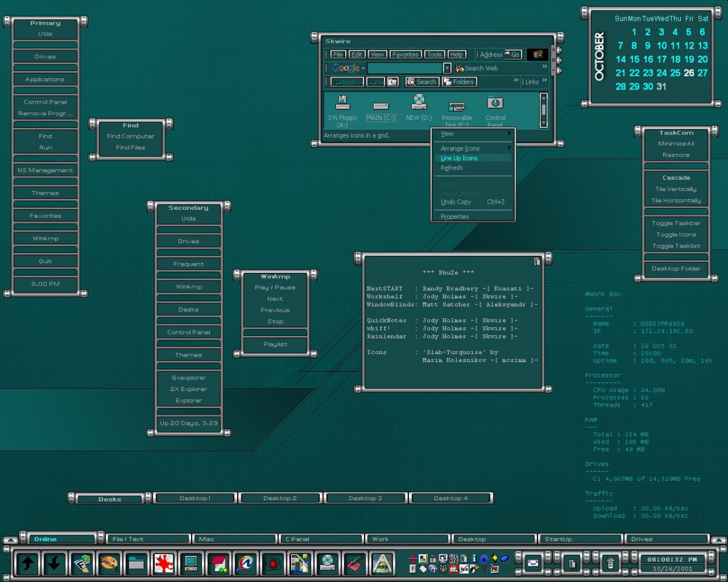This screenshot has height=582, width=728.
Task: Toggle Icons in the TaskCom panel
Action: pos(676,235)
